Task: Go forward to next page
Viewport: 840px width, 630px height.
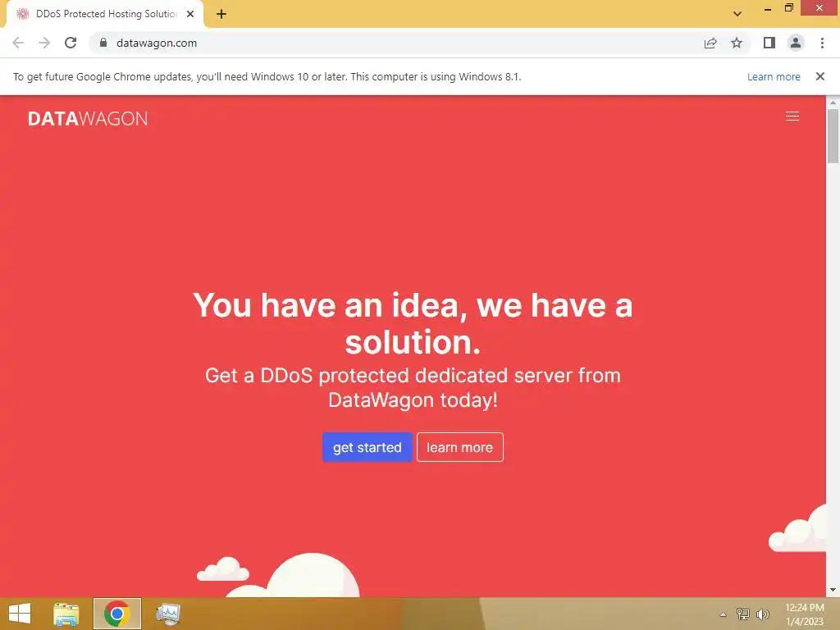Action: (44, 43)
